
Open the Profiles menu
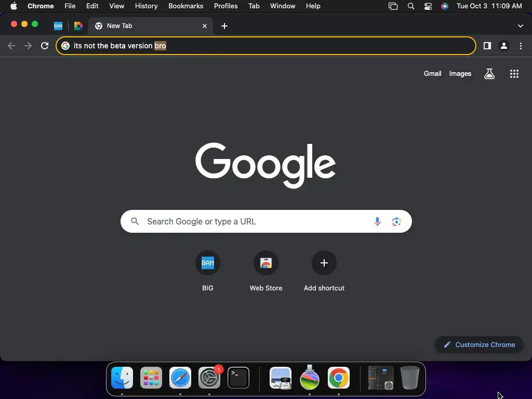coord(225,6)
